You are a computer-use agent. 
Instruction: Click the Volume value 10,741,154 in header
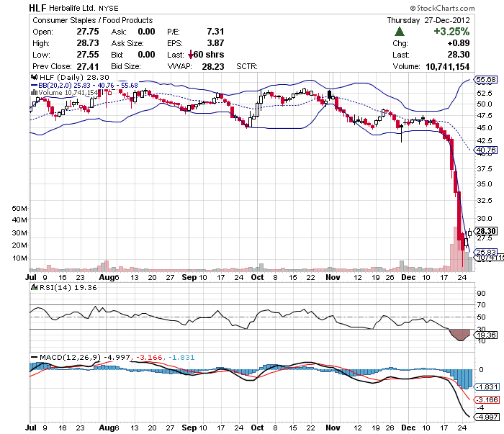447,66
